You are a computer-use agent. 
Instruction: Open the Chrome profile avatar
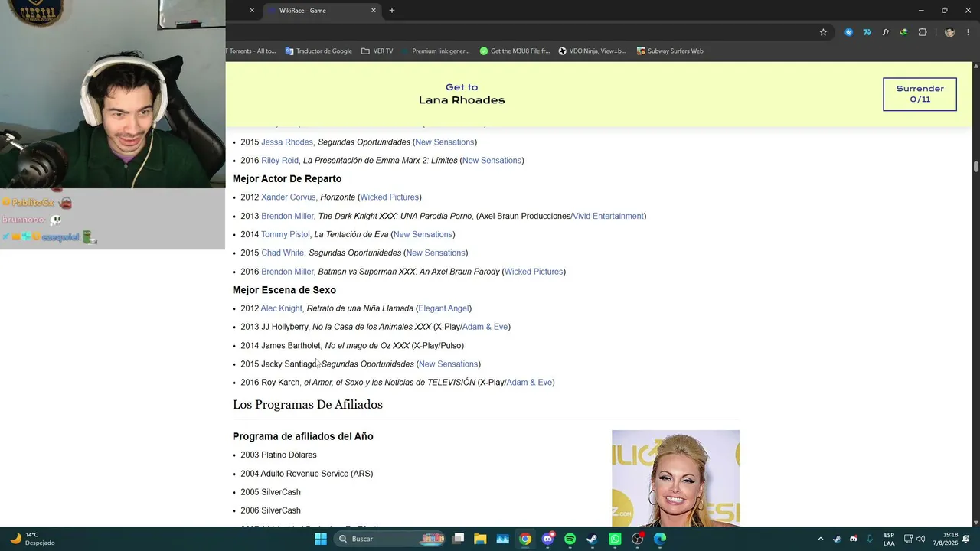949,32
